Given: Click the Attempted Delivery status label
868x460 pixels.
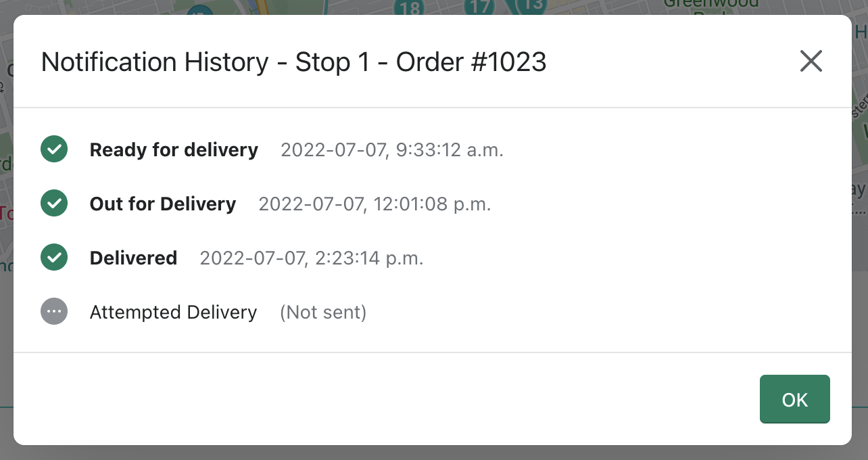Looking at the screenshot, I should point(173,312).
